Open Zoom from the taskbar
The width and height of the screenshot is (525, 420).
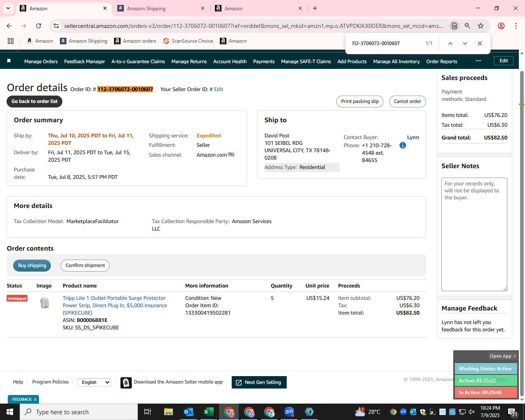(289, 412)
